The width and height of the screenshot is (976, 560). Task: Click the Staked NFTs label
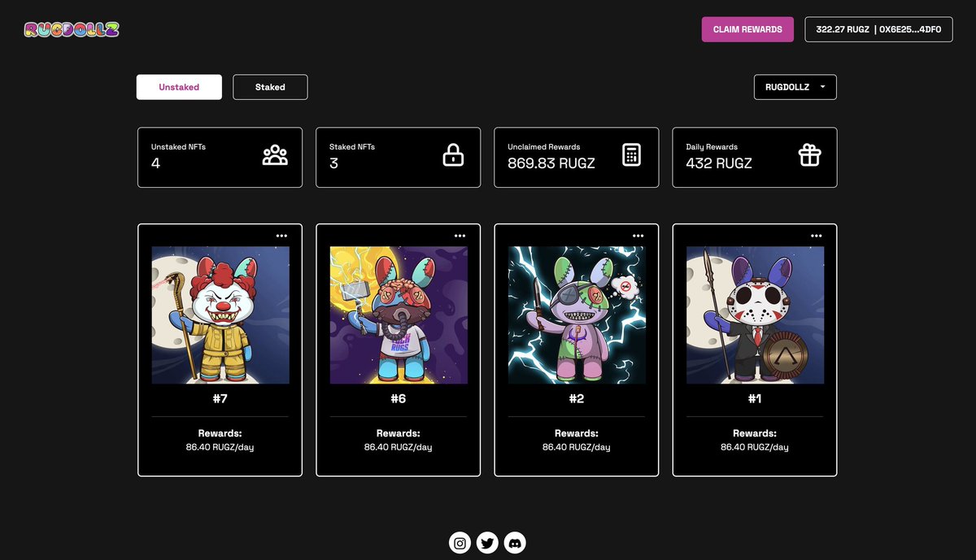(352, 147)
